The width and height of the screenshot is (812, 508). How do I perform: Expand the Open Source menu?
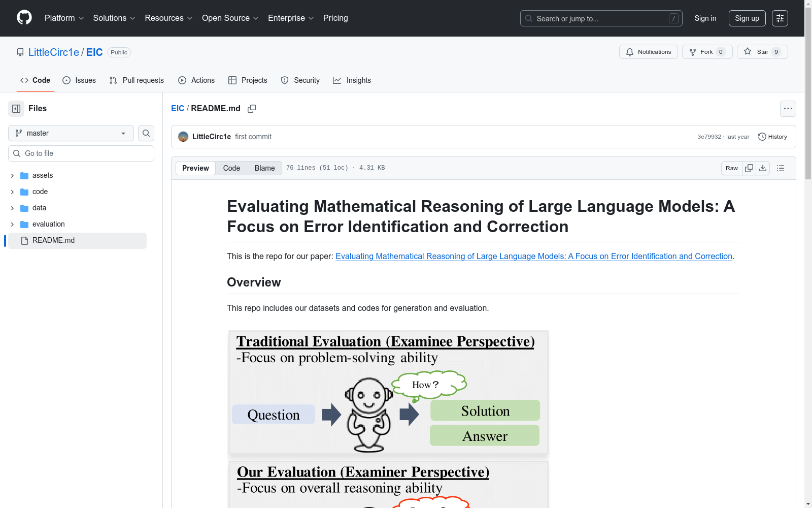click(x=230, y=18)
